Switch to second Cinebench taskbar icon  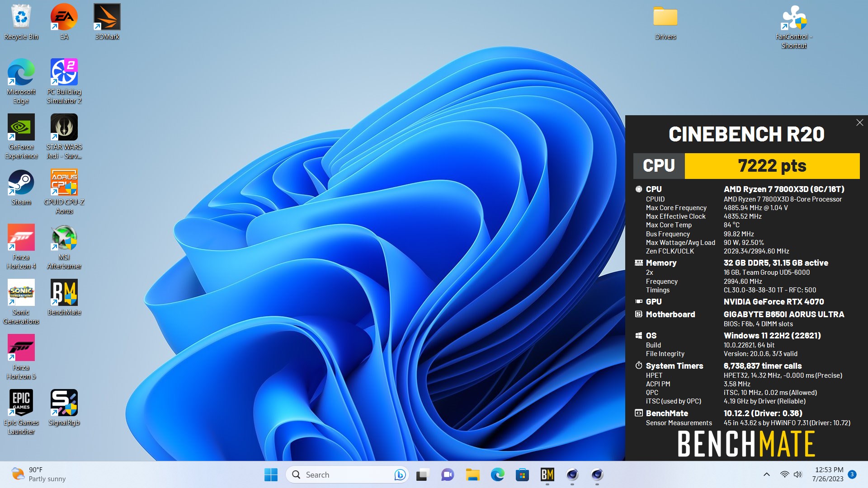pyautogui.click(x=597, y=474)
